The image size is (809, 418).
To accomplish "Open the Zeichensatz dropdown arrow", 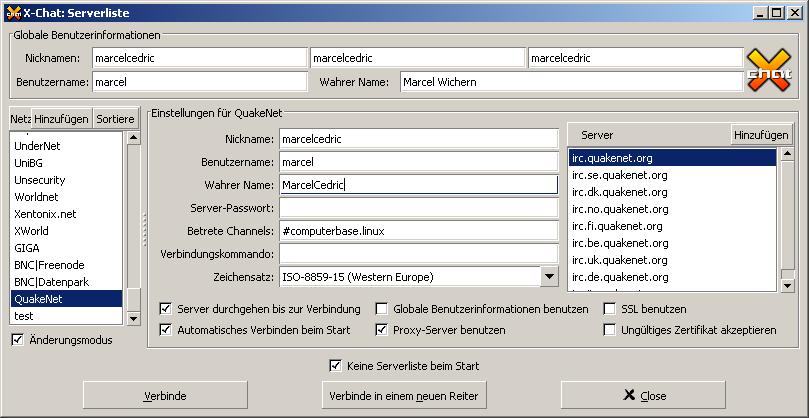I will [549, 276].
